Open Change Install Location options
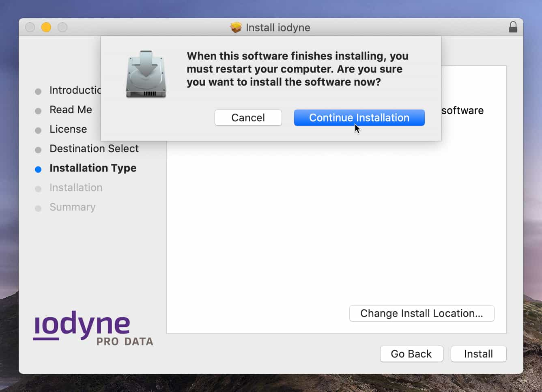The image size is (542, 392). [x=422, y=313]
